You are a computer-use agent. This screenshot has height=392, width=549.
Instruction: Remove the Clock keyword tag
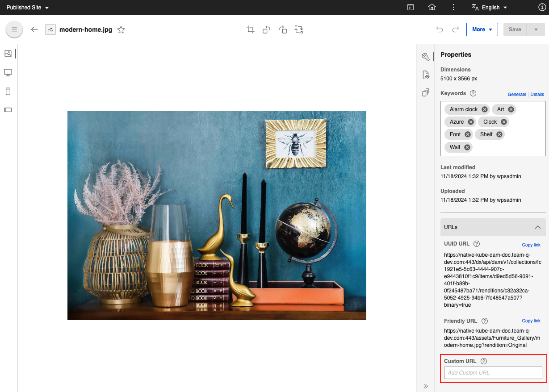(504, 121)
